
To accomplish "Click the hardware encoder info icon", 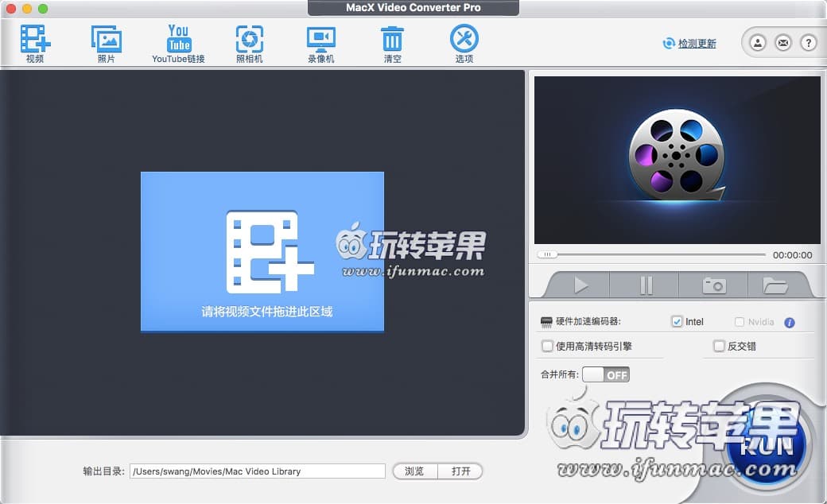I will coord(790,323).
